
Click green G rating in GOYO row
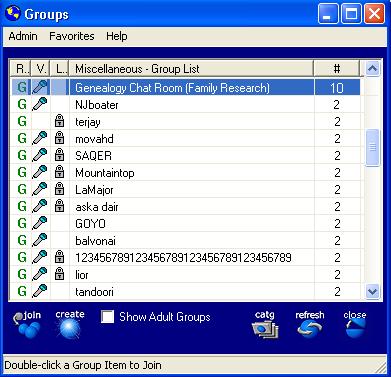coord(22,223)
